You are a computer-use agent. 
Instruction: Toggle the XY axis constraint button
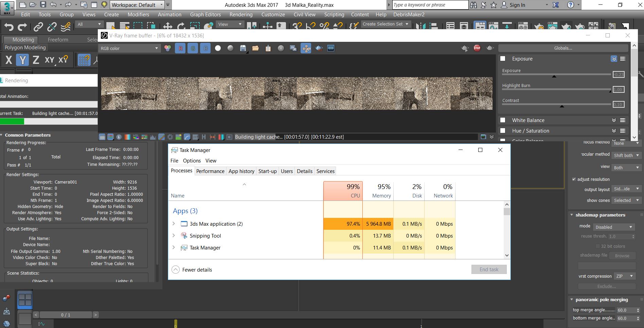click(x=50, y=60)
